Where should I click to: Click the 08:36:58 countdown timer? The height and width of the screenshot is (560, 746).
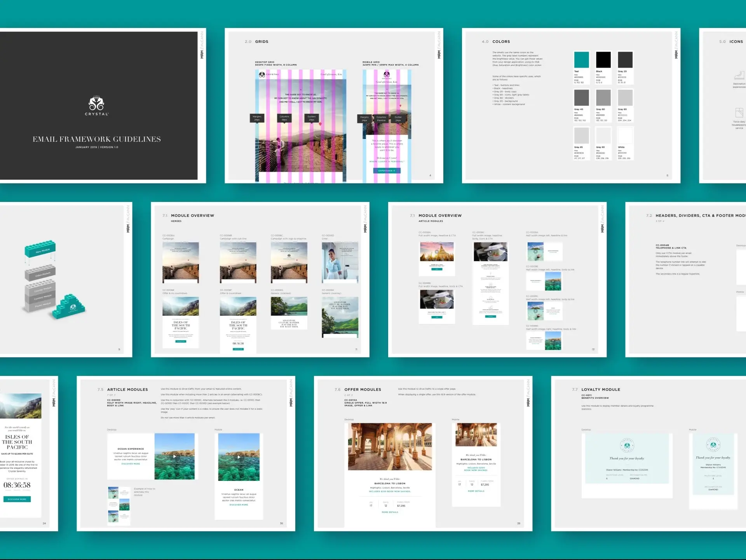[17, 485]
